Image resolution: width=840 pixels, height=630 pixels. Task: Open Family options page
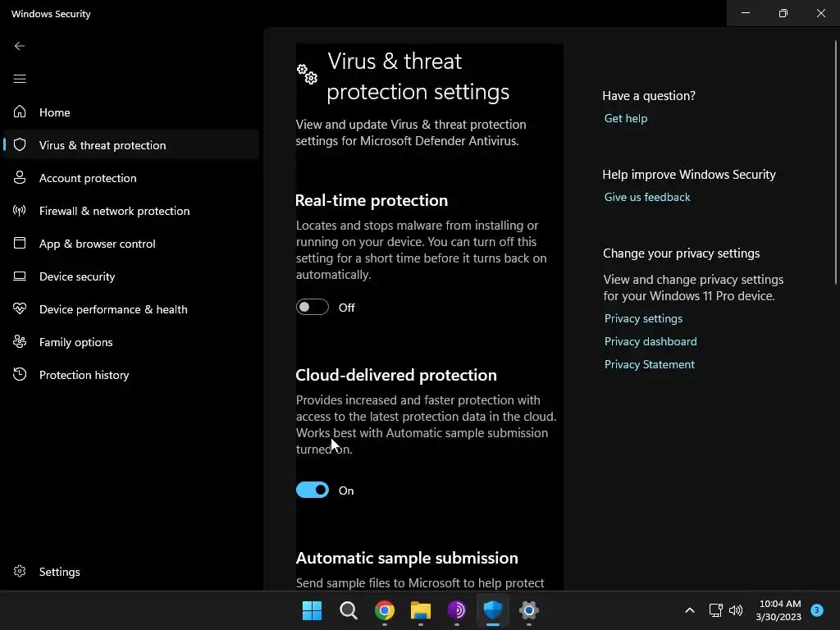pyautogui.click(x=131, y=342)
